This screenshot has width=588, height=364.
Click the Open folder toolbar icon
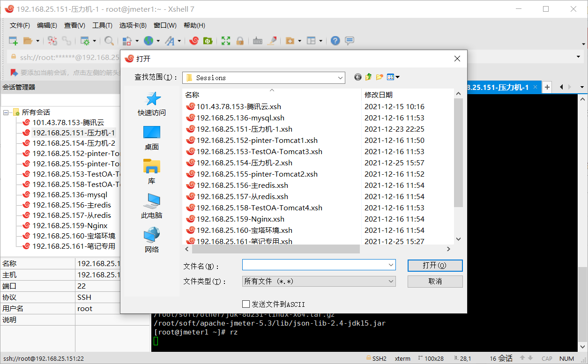(x=28, y=41)
